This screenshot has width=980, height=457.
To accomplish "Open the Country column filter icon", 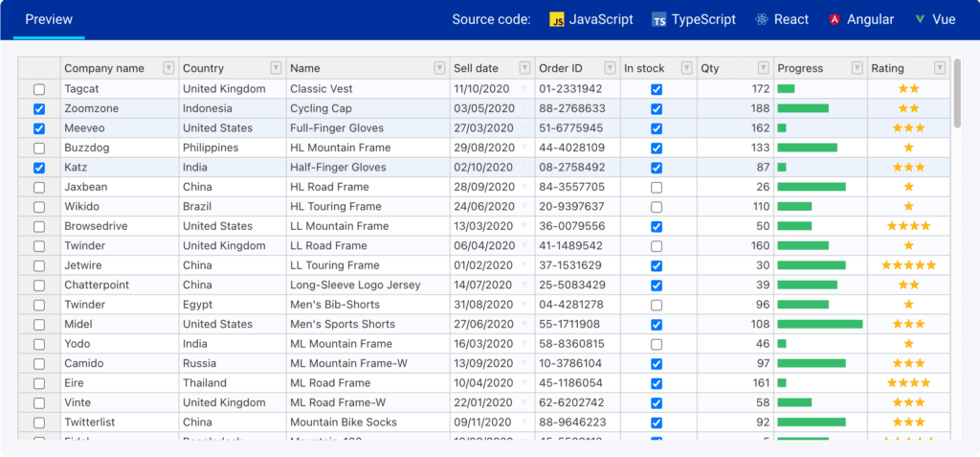I will (276, 68).
